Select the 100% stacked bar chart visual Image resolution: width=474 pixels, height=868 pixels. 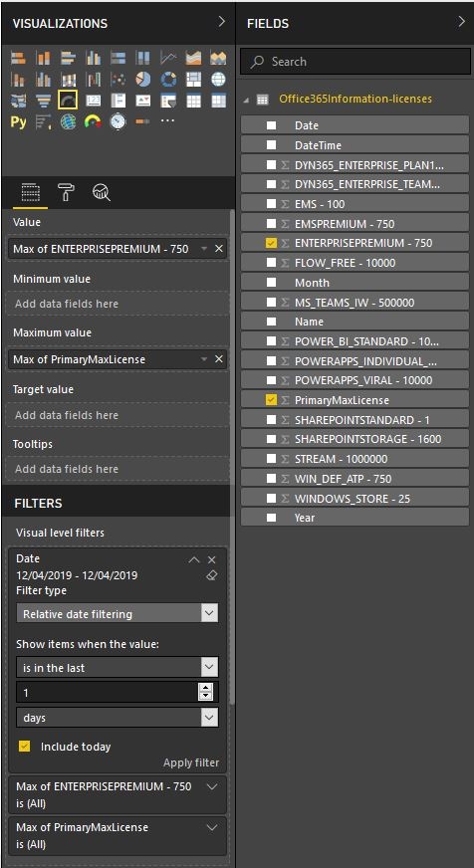pos(118,58)
